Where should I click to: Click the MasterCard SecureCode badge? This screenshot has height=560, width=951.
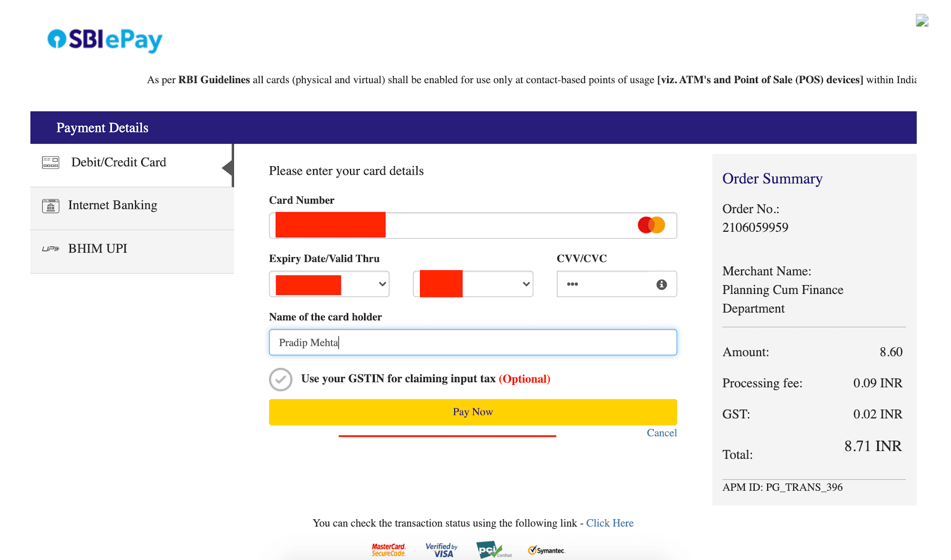click(389, 550)
